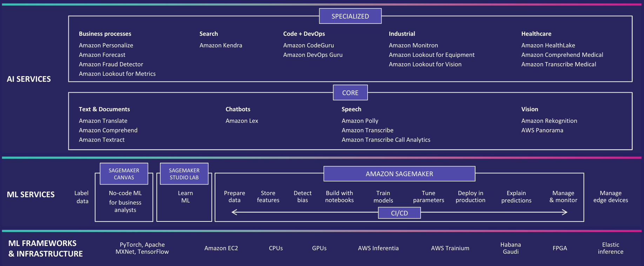Click the AI SERVICES section label

[29, 79]
